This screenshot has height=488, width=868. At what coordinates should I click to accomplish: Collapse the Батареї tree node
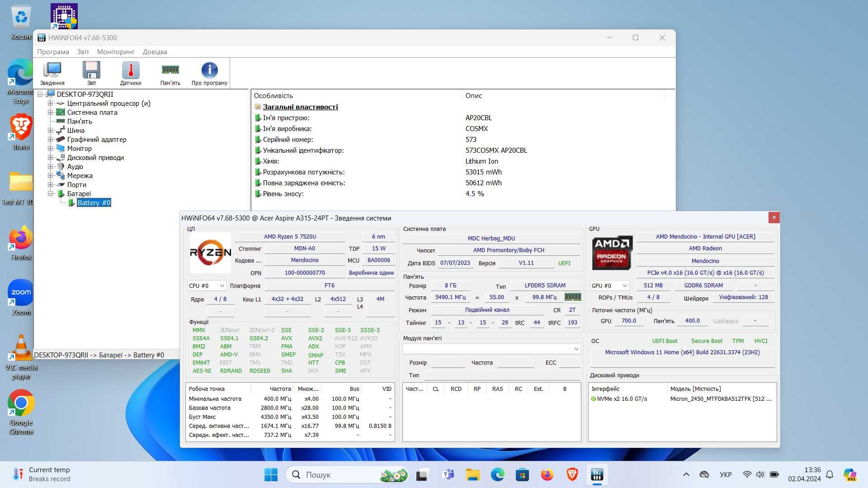point(51,193)
